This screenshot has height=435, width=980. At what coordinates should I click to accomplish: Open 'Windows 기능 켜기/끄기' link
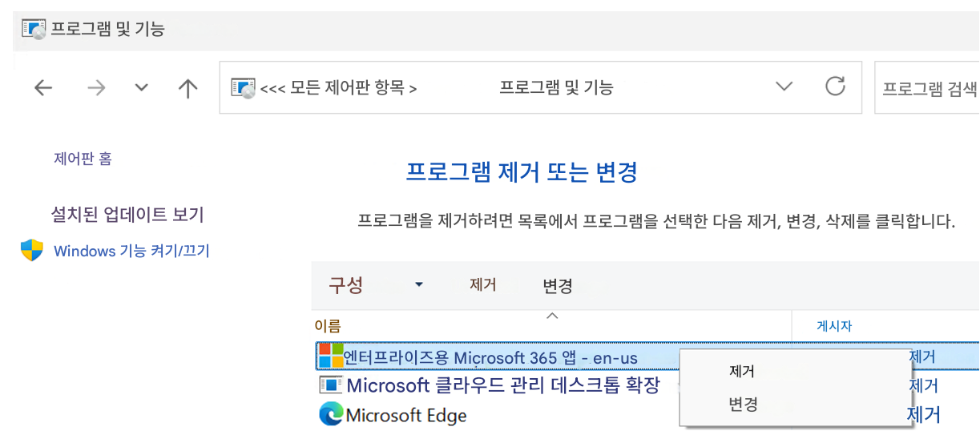(131, 251)
